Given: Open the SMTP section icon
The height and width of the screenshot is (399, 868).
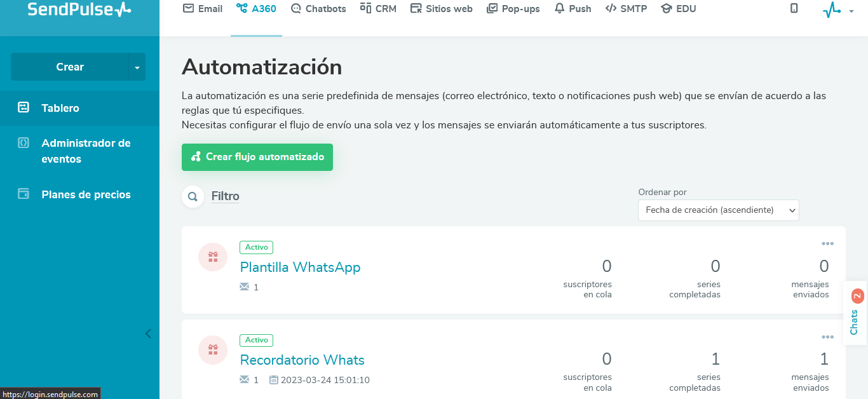Looking at the screenshot, I should [610, 8].
